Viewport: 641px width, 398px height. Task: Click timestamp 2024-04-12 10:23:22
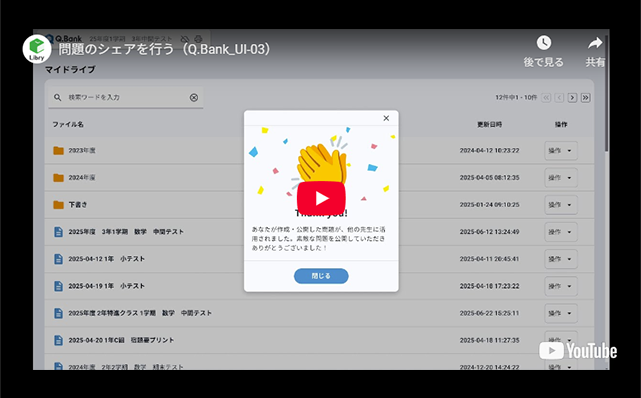[x=489, y=150]
